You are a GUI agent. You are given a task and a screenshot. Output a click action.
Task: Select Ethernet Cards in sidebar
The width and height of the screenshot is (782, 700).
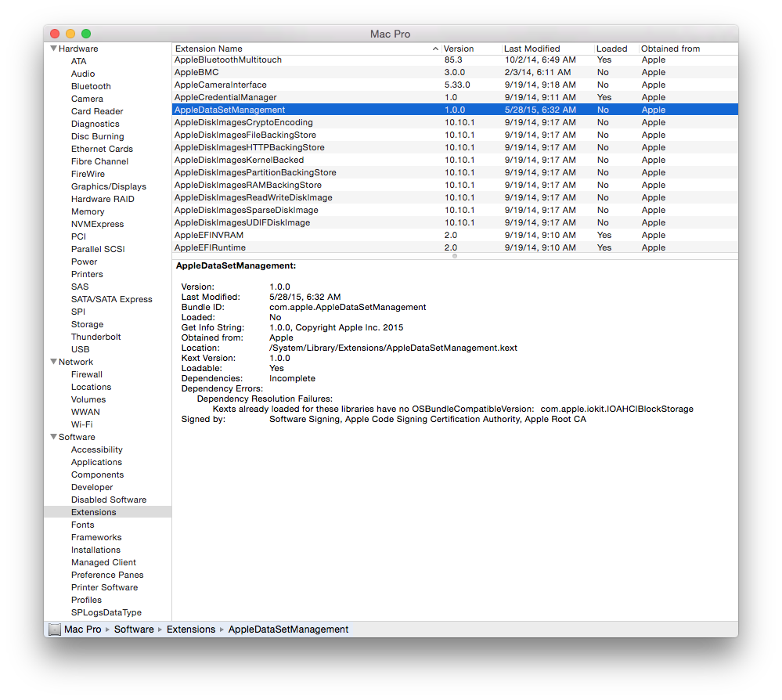(102, 149)
